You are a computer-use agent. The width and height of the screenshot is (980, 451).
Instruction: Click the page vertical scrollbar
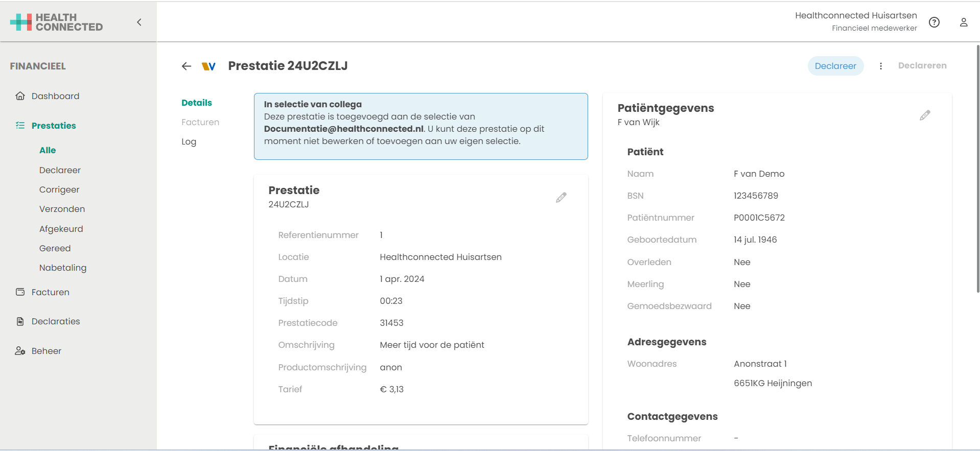[x=977, y=169]
